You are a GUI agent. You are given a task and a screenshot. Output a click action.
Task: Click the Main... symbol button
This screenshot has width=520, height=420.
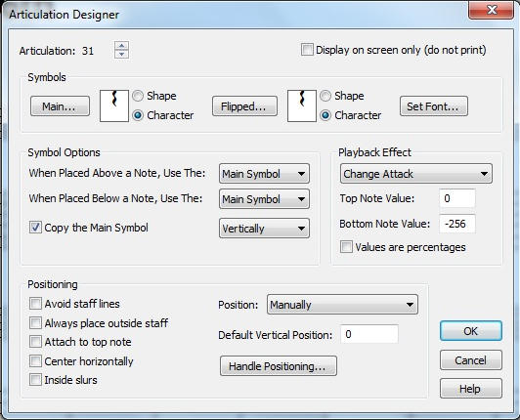click(x=60, y=106)
